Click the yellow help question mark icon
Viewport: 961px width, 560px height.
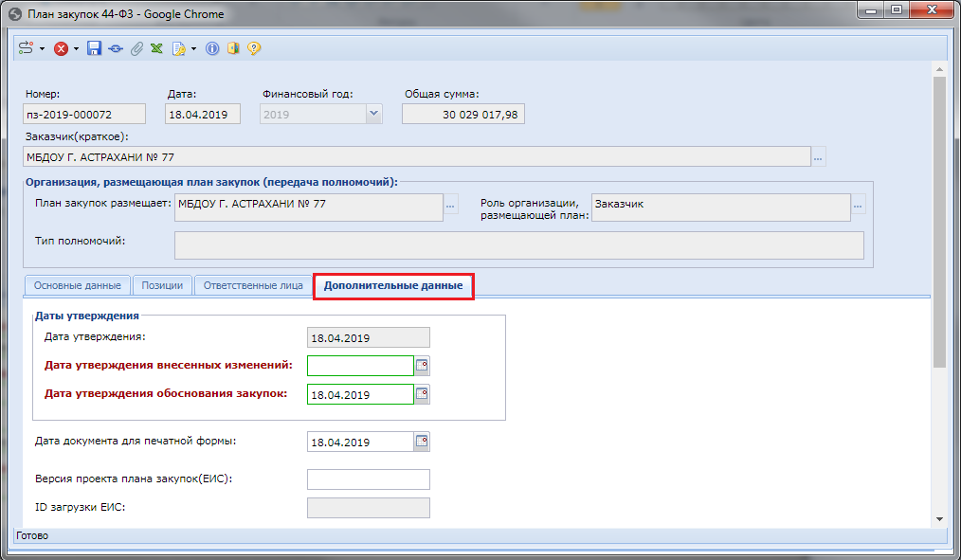(254, 48)
